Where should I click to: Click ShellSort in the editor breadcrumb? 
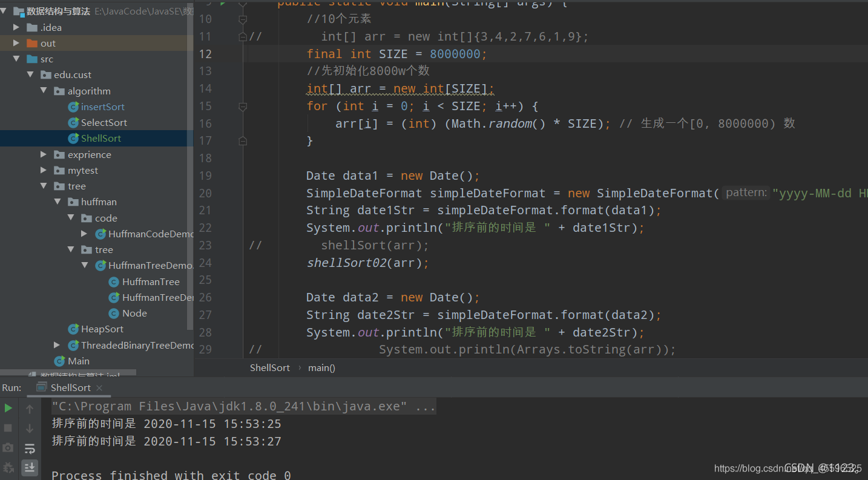269,367
